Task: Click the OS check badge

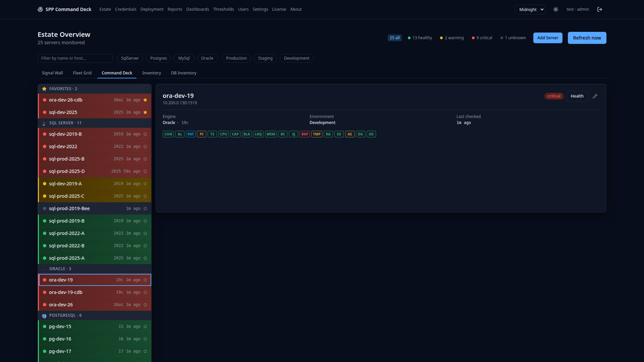Action: tap(371, 134)
